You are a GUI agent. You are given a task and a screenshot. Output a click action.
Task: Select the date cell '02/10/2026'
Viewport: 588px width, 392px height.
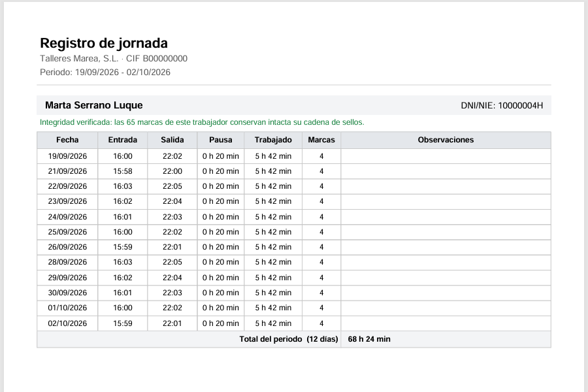tap(67, 323)
